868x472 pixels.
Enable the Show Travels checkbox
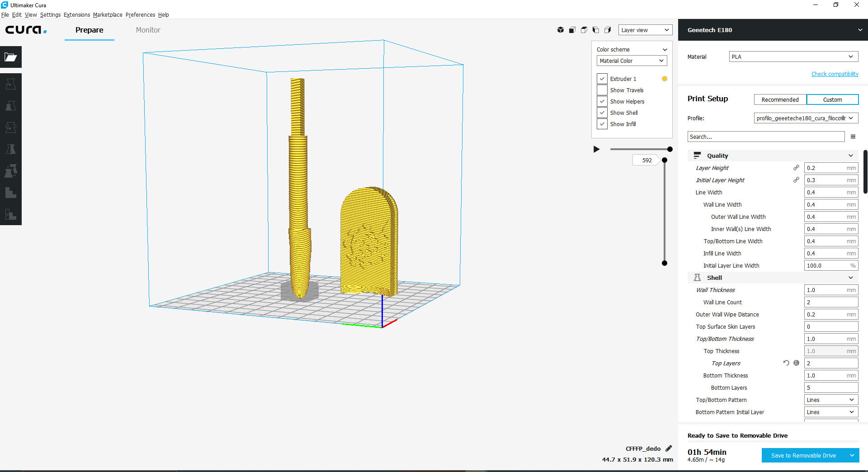click(x=602, y=90)
